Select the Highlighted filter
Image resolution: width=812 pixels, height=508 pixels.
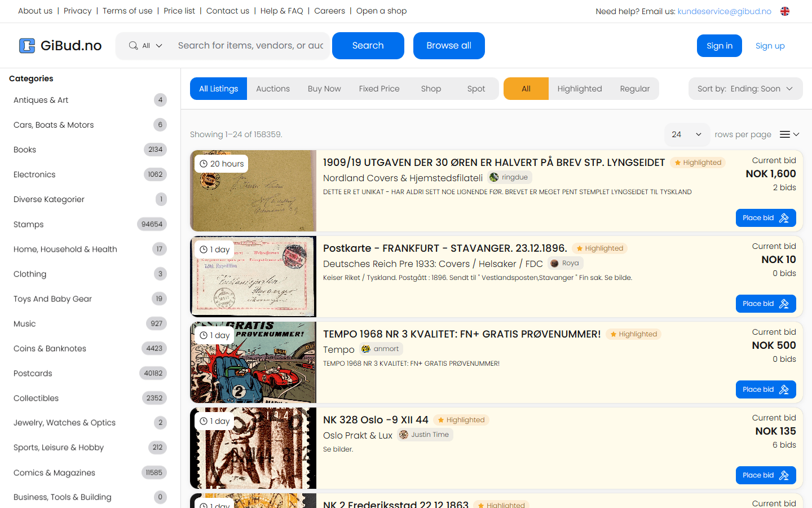coord(580,89)
